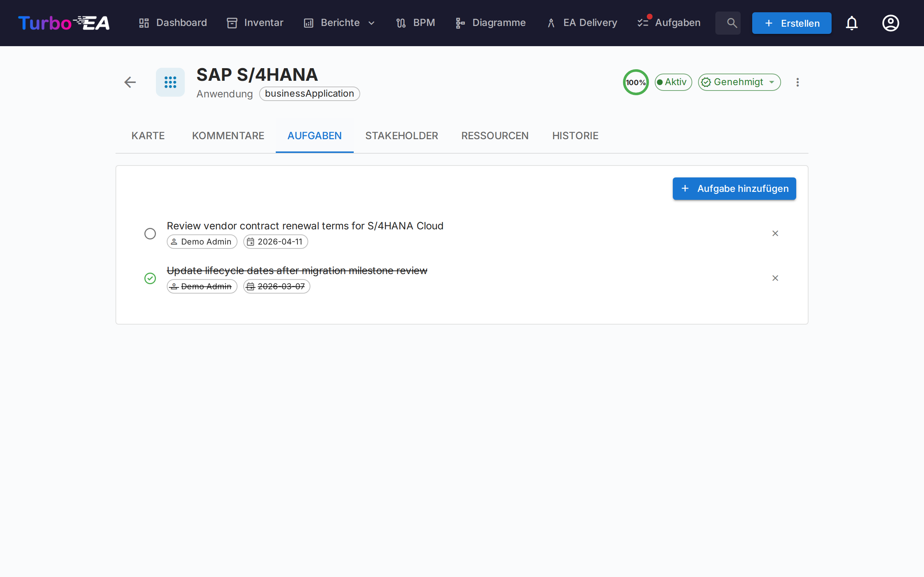Click the Aufgabe hinzufügen button
This screenshot has width=924, height=577.
click(x=734, y=189)
